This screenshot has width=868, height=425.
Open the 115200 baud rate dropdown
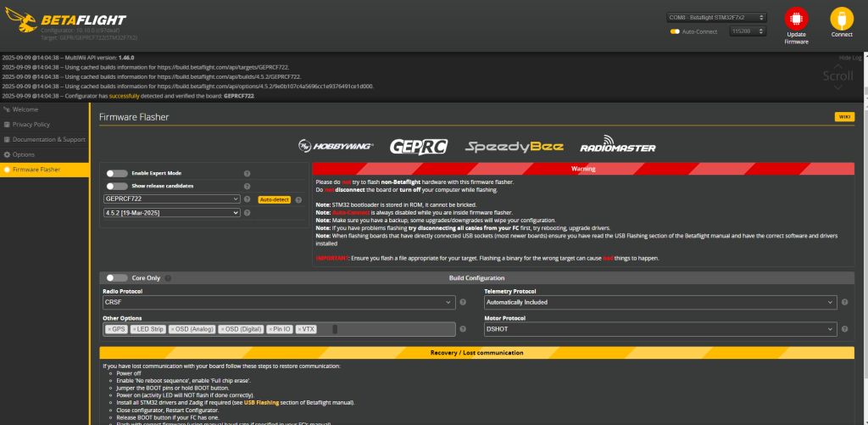[x=748, y=31]
